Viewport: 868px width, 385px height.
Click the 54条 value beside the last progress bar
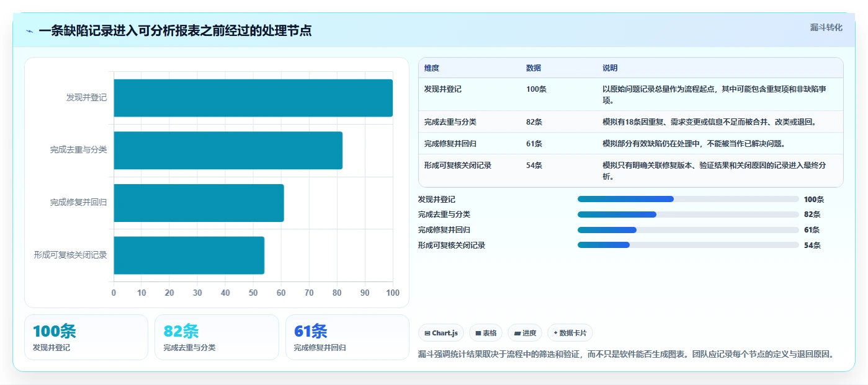click(x=812, y=246)
